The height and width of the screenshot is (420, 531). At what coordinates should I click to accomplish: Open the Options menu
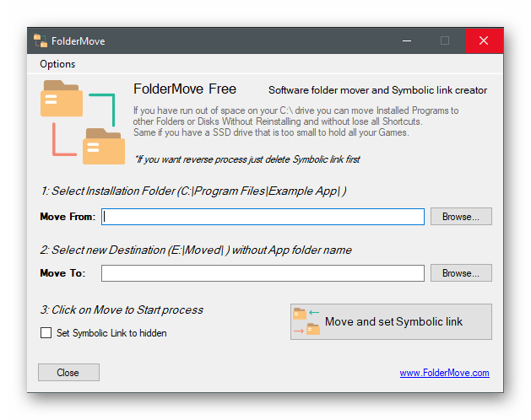tap(57, 64)
